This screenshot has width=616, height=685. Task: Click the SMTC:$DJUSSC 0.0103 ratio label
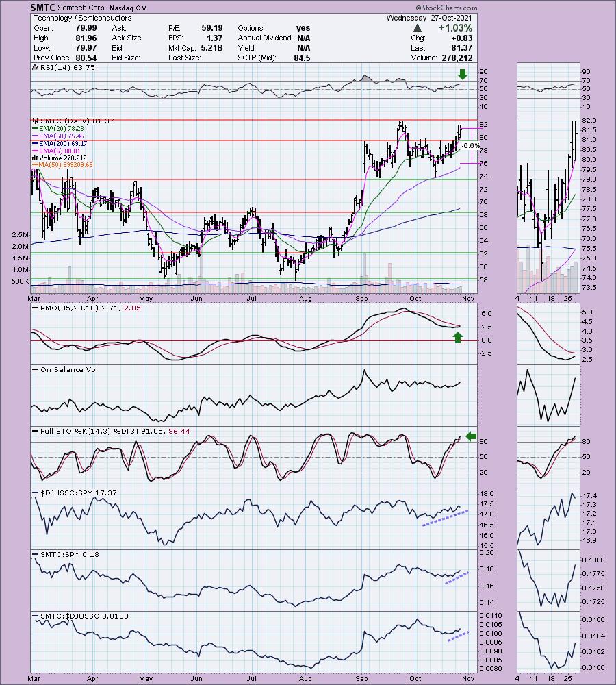point(84,616)
